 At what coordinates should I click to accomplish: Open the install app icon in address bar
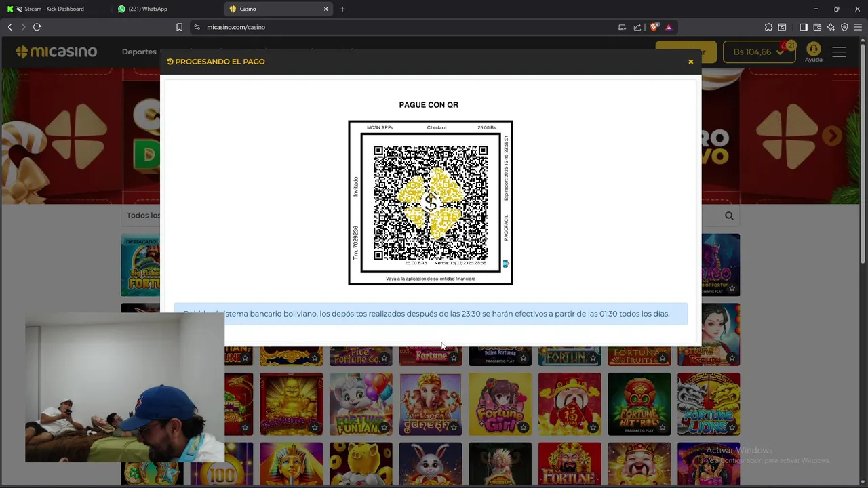click(622, 27)
